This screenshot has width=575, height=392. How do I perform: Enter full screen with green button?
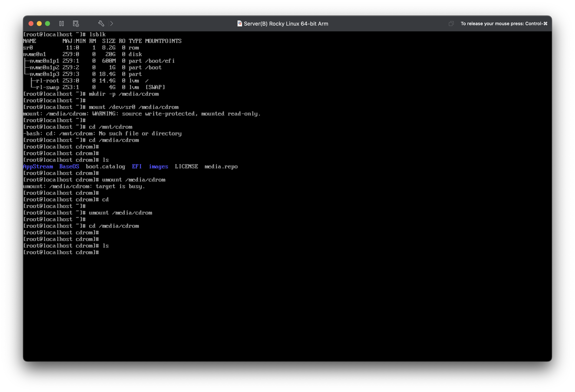tap(48, 24)
